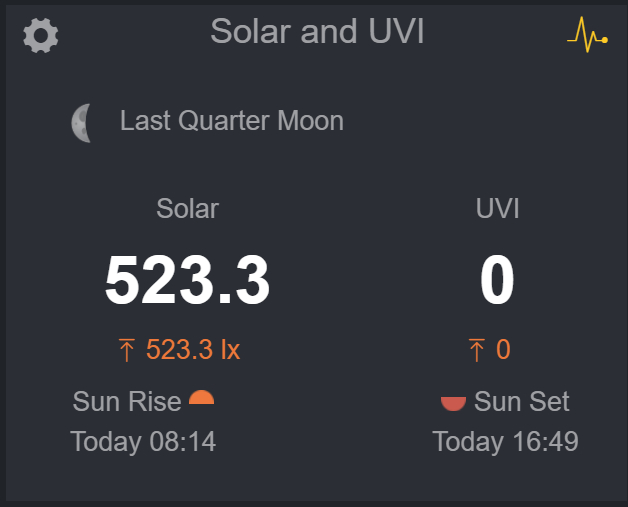The image size is (628, 507).
Task: Click the Today 08:14 sunrise time
Action: tap(143, 441)
